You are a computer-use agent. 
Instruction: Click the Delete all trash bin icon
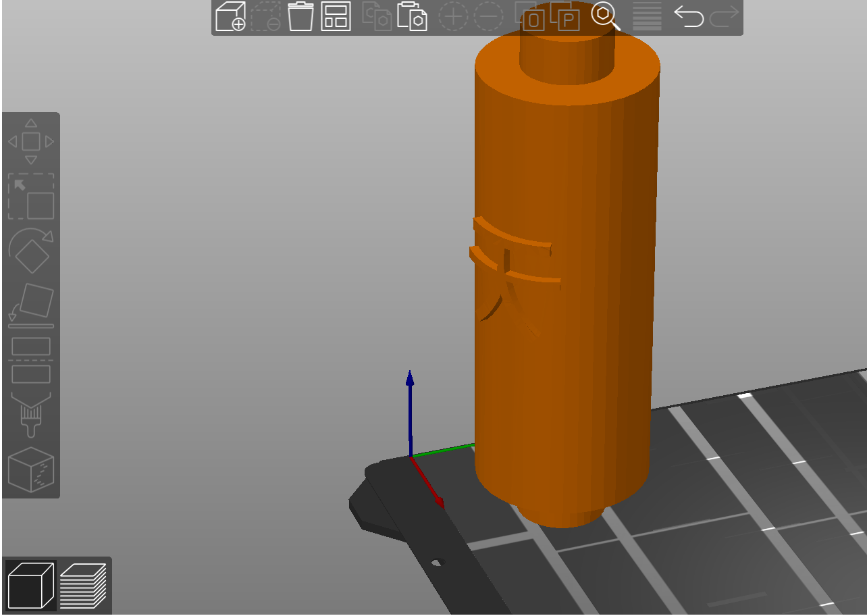[300, 16]
